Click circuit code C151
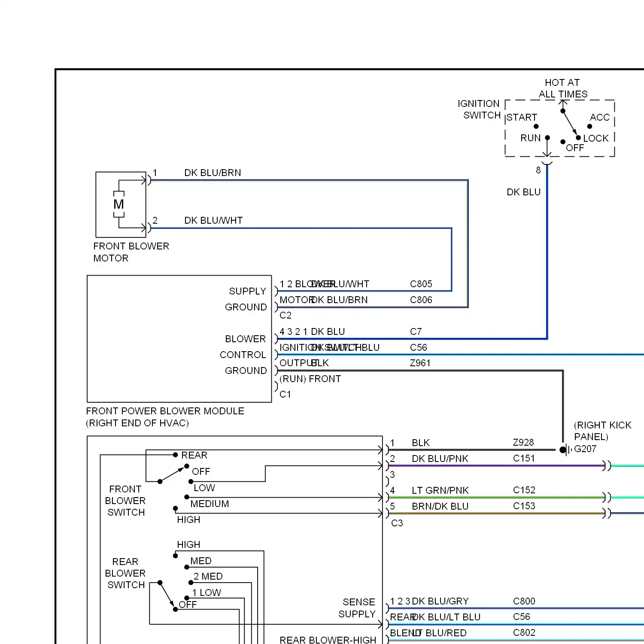Viewport: 644px width, 644px height. 524,459
